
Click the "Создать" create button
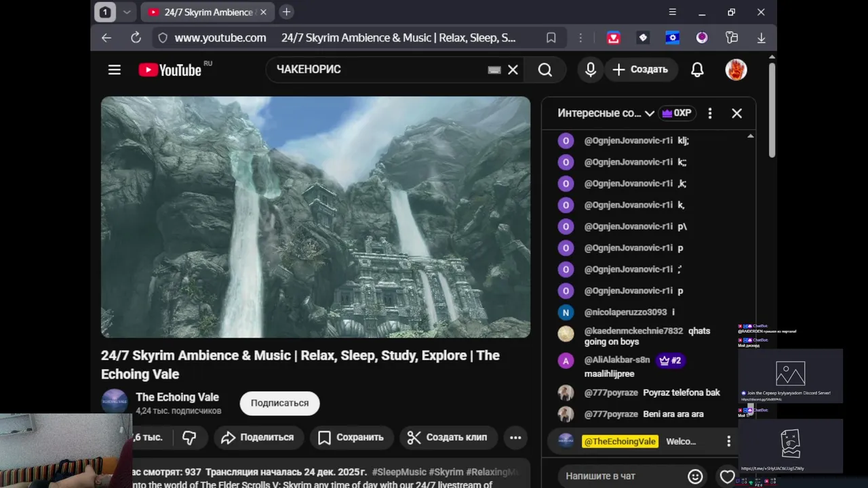640,70
